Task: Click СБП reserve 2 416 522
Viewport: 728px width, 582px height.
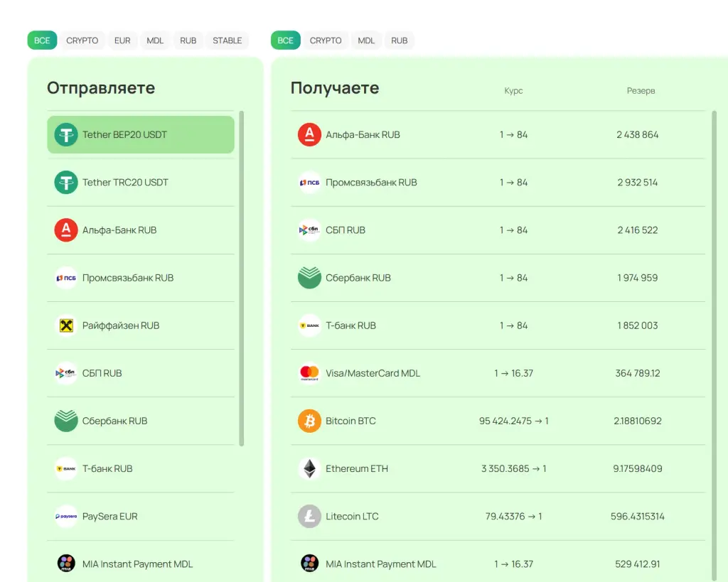Action: pyautogui.click(x=638, y=230)
